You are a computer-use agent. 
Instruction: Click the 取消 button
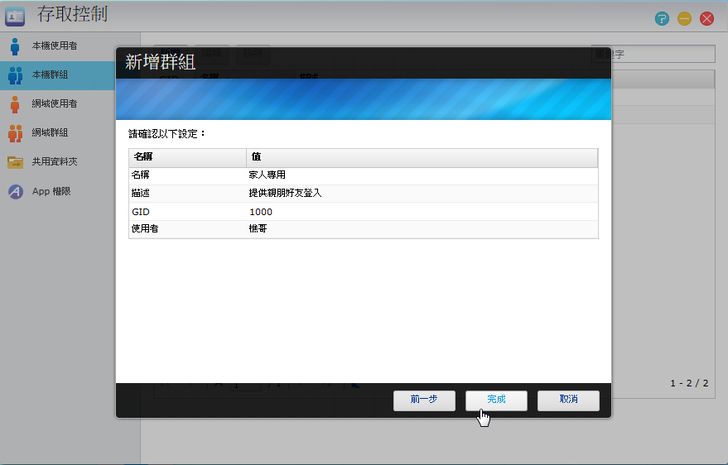pyautogui.click(x=568, y=400)
